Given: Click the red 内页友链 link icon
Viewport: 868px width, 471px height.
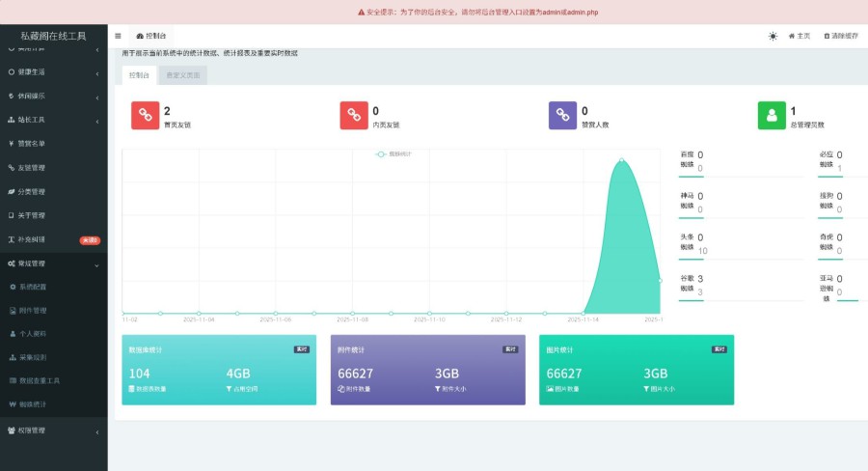Looking at the screenshot, I should [354, 115].
